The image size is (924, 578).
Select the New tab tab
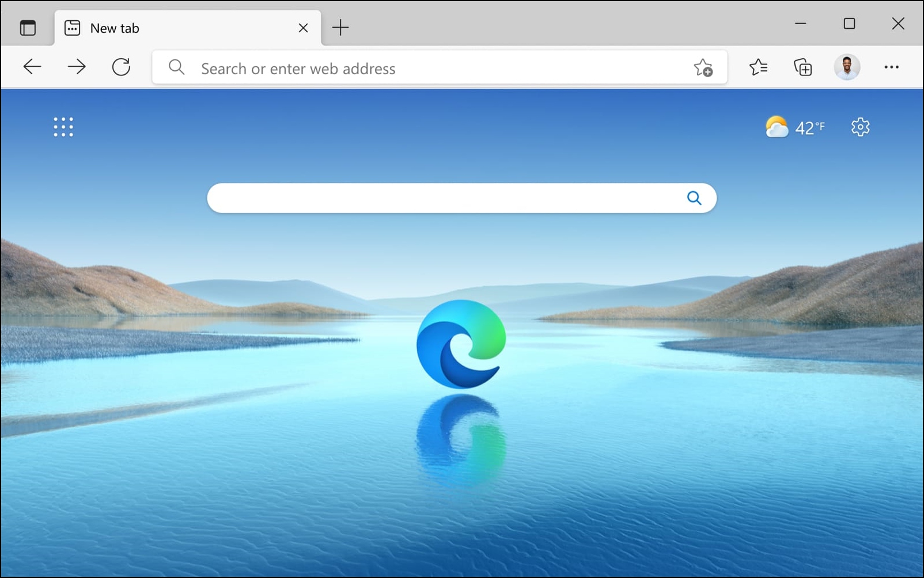tap(188, 28)
